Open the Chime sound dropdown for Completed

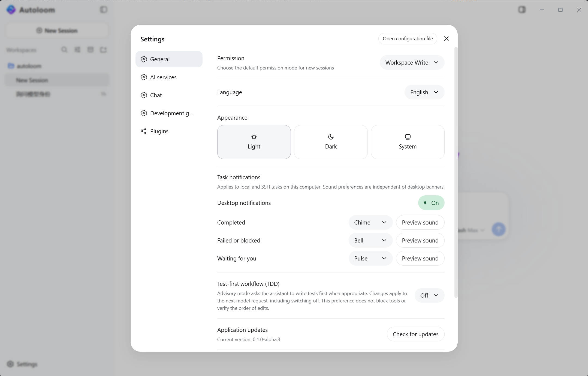pyautogui.click(x=370, y=222)
